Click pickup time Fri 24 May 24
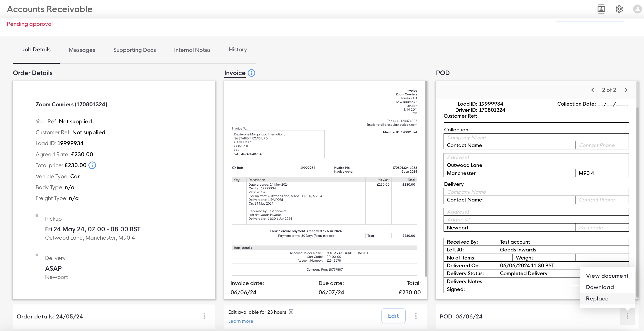 92,229
